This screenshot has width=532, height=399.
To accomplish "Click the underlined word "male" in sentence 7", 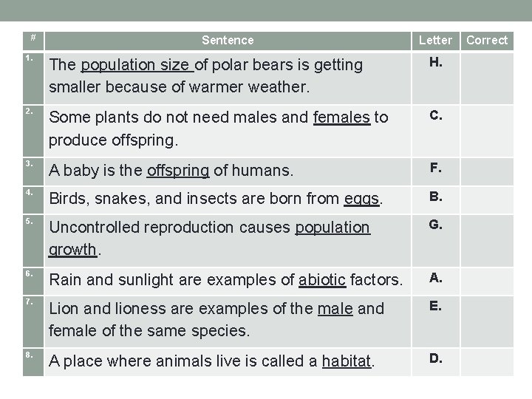I will (x=335, y=308).
